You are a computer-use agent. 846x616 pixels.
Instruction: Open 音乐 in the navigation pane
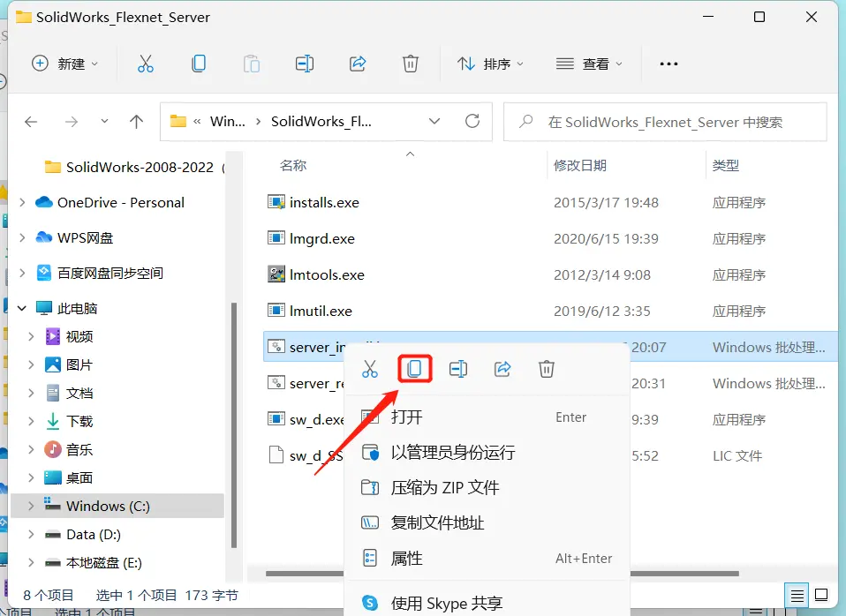(79, 449)
